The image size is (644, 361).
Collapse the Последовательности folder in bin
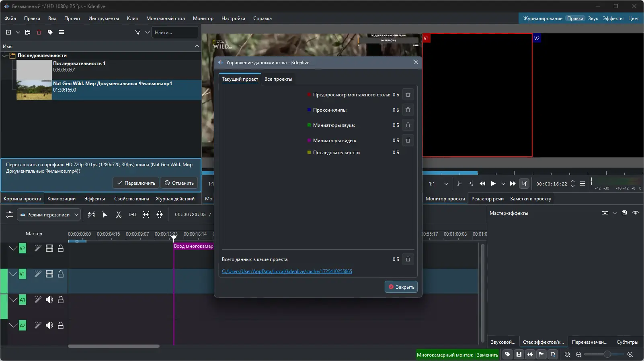point(5,56)
